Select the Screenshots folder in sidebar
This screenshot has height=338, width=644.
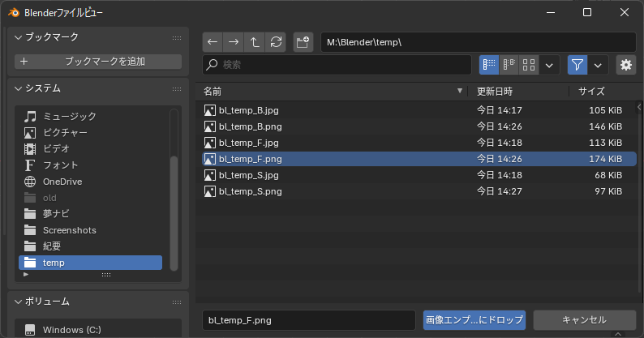click(69, 230)
